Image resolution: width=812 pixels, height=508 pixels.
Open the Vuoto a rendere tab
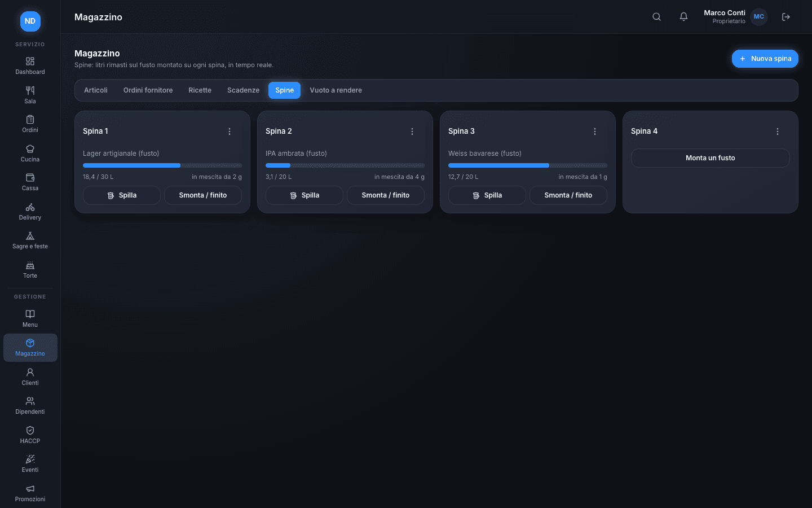click(336, 90)
